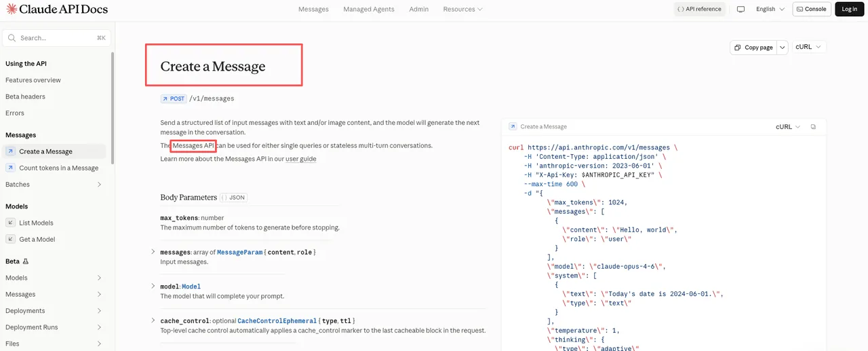Open Features overview in sidebar

33,80
